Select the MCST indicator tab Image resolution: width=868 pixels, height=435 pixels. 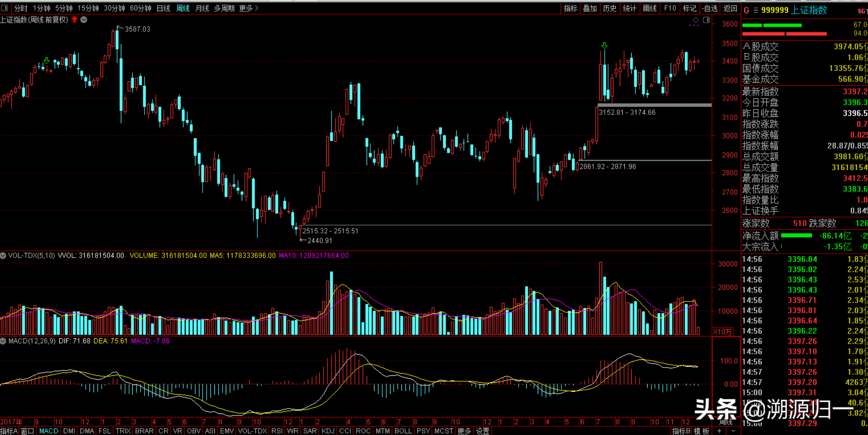click(x=444, y=431)
